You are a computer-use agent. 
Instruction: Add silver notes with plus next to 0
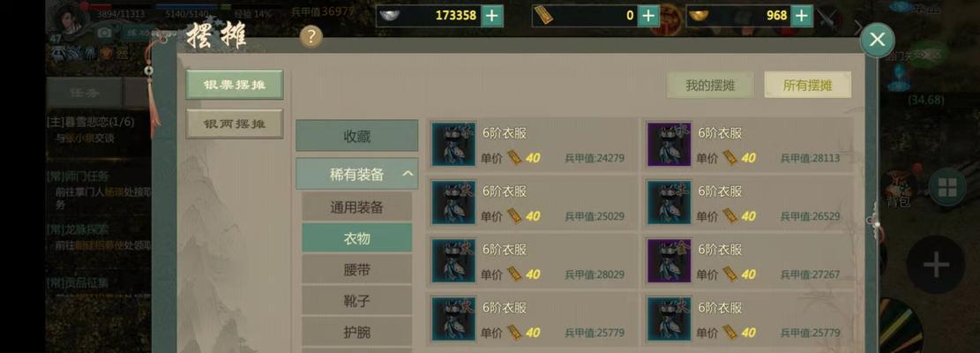coord(648,16)
